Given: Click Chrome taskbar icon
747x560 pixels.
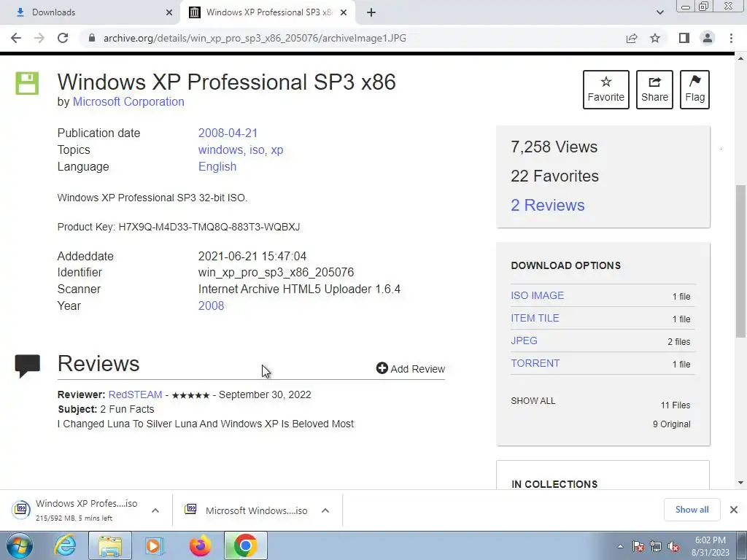Looking at the screenshot, I should (245, 545).
